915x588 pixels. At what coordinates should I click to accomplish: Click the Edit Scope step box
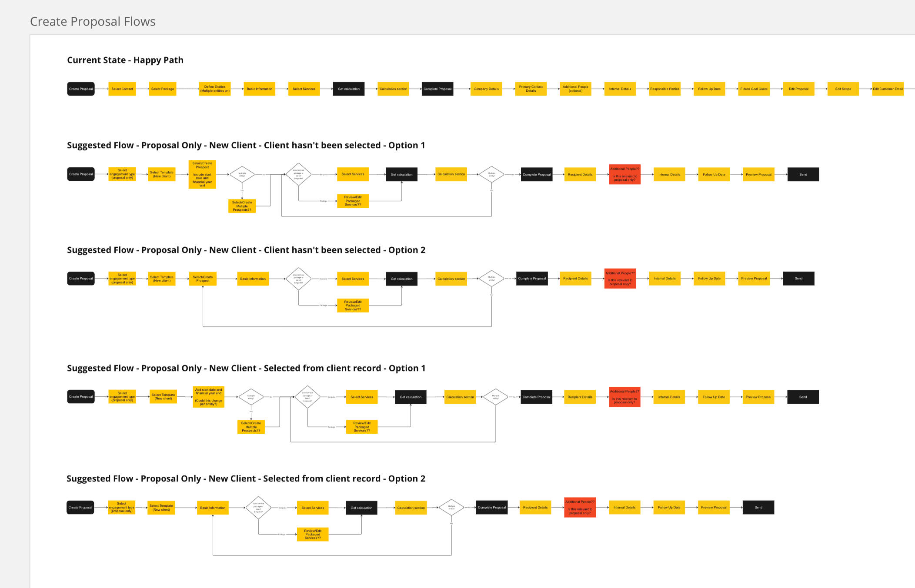tap(843, 89)
